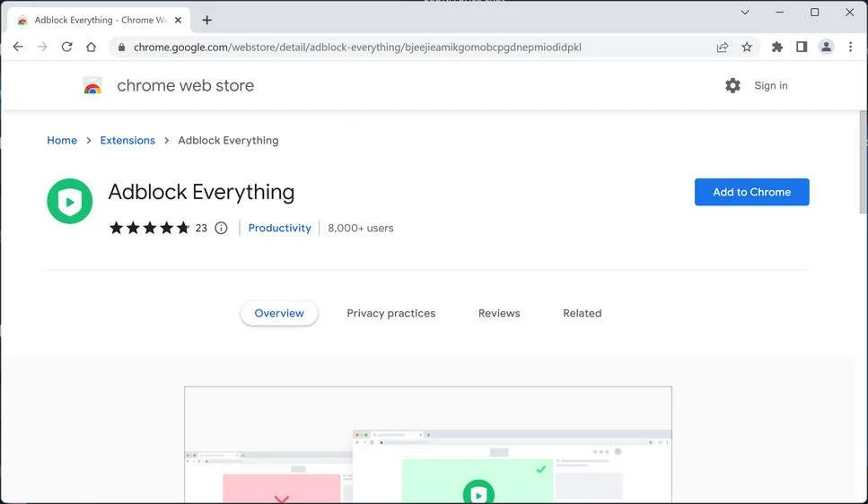This screenshot has width=868, height=504.
Task: Open the browser home page icon
Action: (x=92, y=47)
